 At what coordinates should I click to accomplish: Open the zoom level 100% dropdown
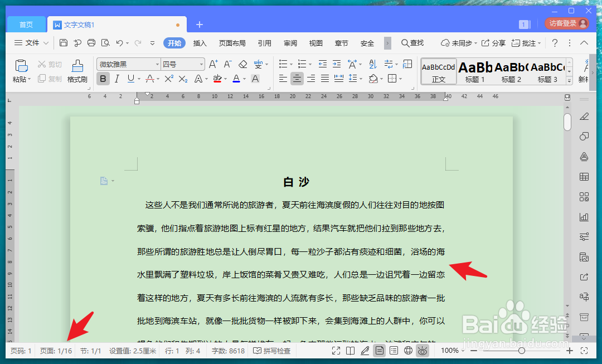click(x=453, y=351)
